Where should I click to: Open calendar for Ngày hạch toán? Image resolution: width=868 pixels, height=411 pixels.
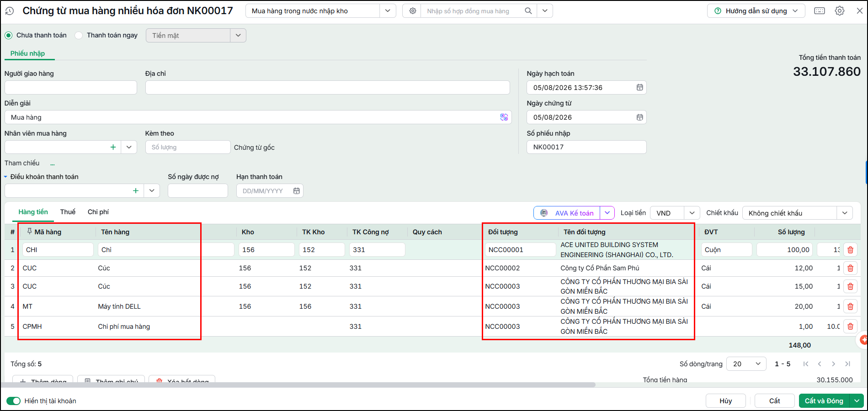coord(640,88)
